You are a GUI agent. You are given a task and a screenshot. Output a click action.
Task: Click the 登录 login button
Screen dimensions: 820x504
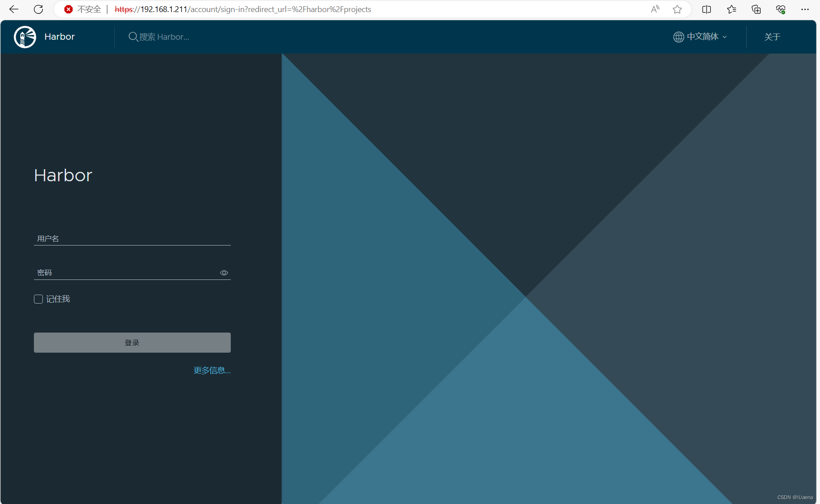(132, 342)
